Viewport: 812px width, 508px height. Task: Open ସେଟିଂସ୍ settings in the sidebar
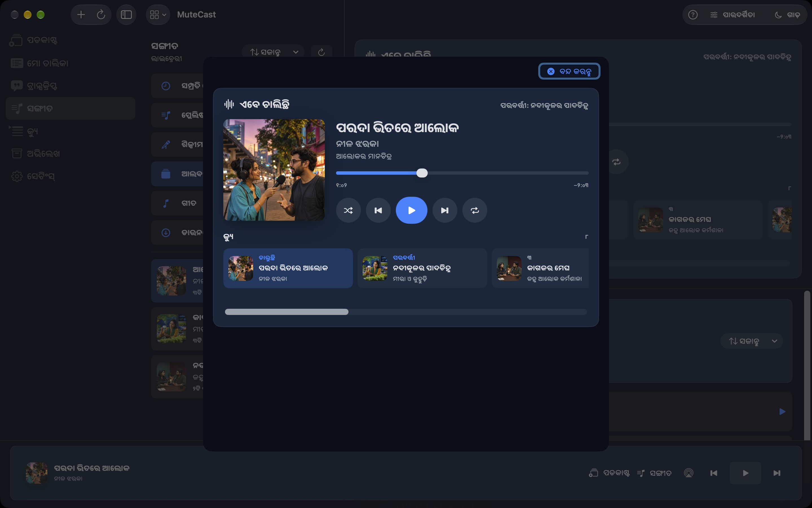point(70,176)
